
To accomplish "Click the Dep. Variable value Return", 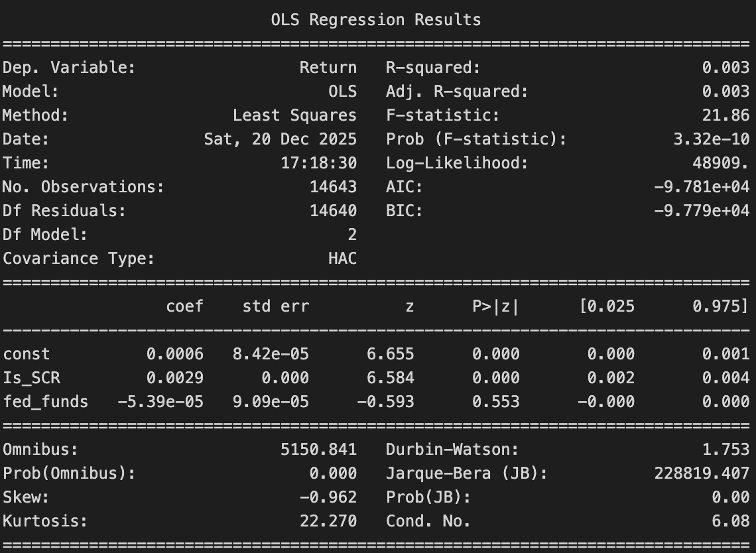I will click(328, 68).
